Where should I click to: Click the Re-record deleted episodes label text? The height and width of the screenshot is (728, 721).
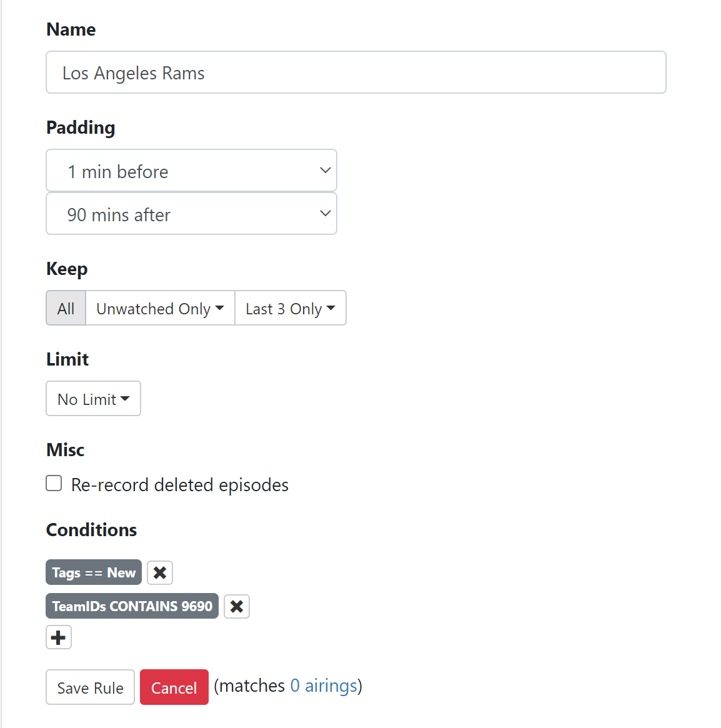coord(180,485)
